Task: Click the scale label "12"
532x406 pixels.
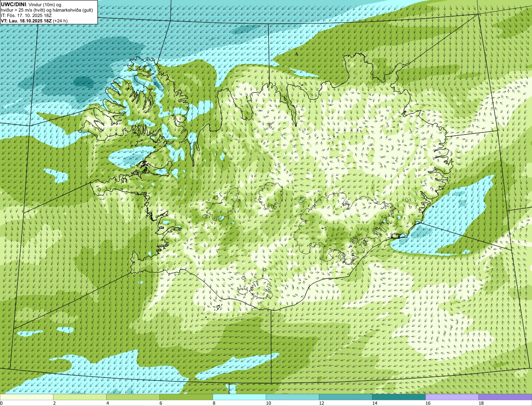Action: pyautogui.click(x=322, y=403)
